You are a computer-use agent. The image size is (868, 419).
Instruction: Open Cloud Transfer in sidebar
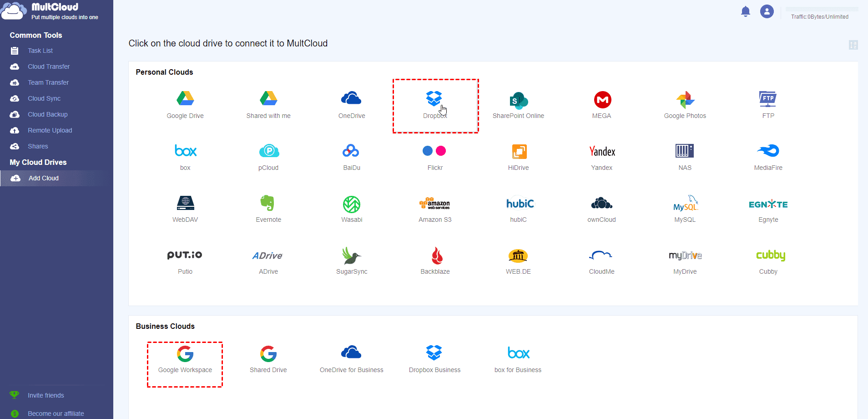click(x=49, y=66)
